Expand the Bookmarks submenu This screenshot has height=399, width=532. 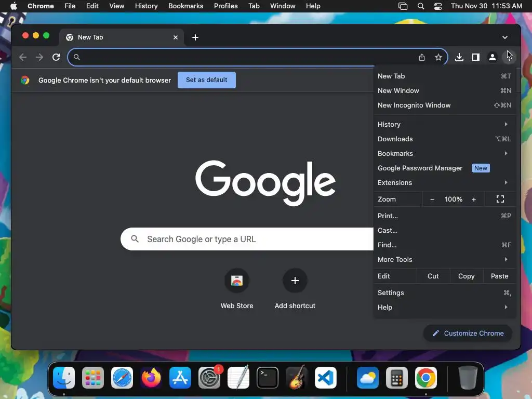tap(445, 153)
